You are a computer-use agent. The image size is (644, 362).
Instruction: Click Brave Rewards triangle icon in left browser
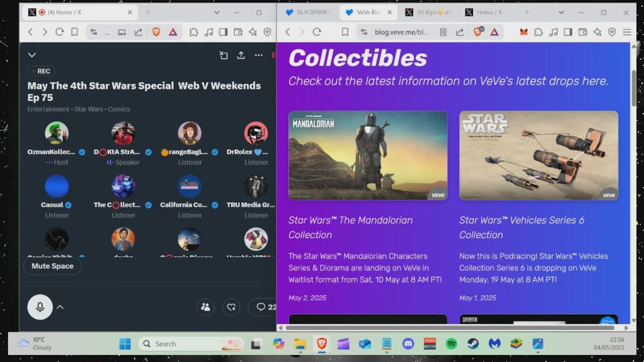point(173,32)
